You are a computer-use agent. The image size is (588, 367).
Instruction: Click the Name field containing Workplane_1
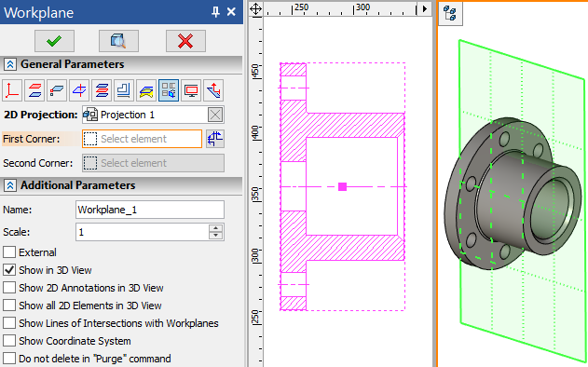(150, 210)
